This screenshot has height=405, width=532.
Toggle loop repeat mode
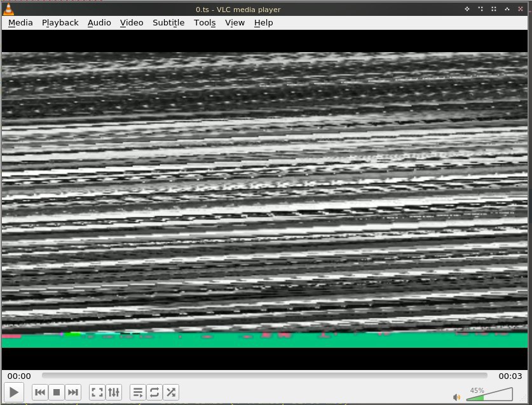(x=154, y=392)
